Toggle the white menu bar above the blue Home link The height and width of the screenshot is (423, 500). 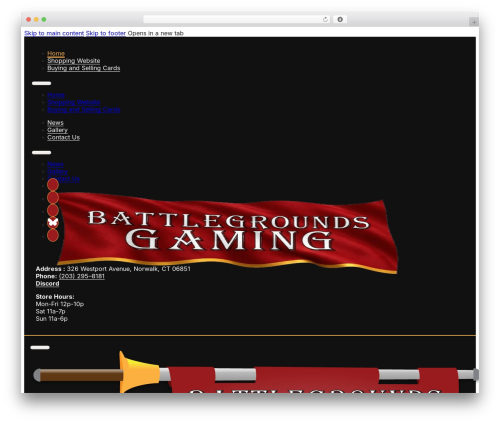(41, 83)
